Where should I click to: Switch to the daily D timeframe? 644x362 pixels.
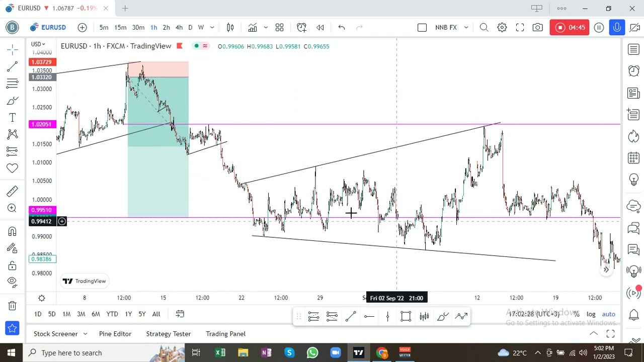190,27
